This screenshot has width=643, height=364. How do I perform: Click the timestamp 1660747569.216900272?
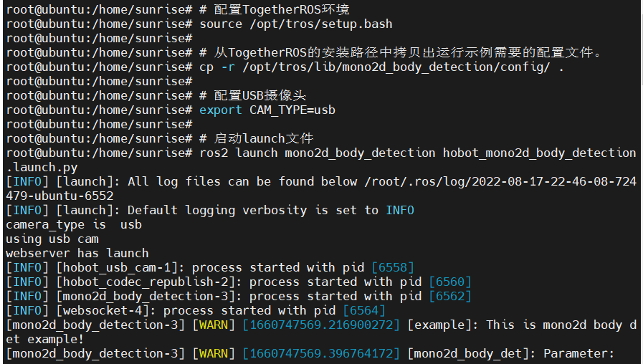321,325
